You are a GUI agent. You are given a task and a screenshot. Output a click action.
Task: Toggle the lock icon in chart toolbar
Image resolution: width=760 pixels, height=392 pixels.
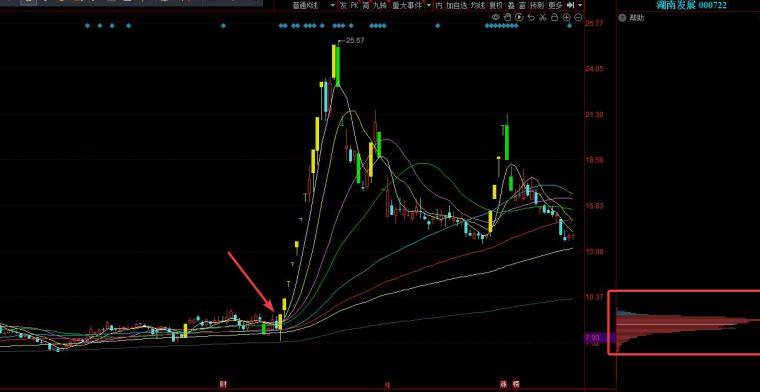click(x=554, y=17)
